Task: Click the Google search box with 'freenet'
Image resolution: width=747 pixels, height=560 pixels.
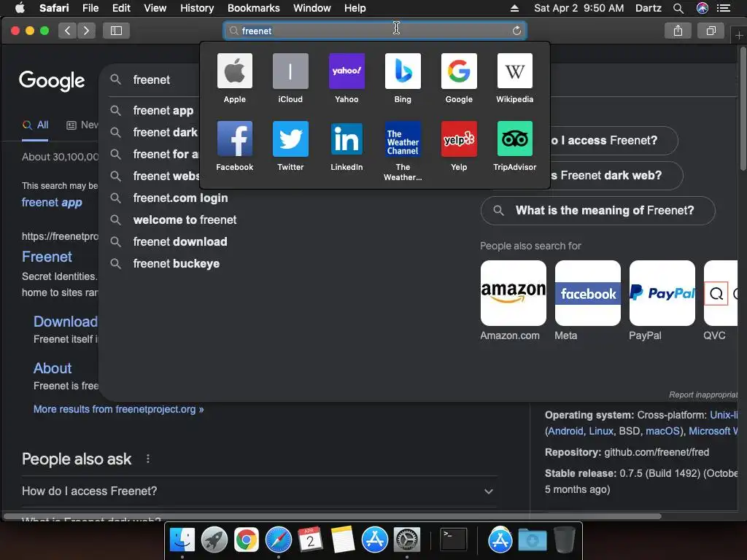Action: pyautogui.click(x=152, y=79)
